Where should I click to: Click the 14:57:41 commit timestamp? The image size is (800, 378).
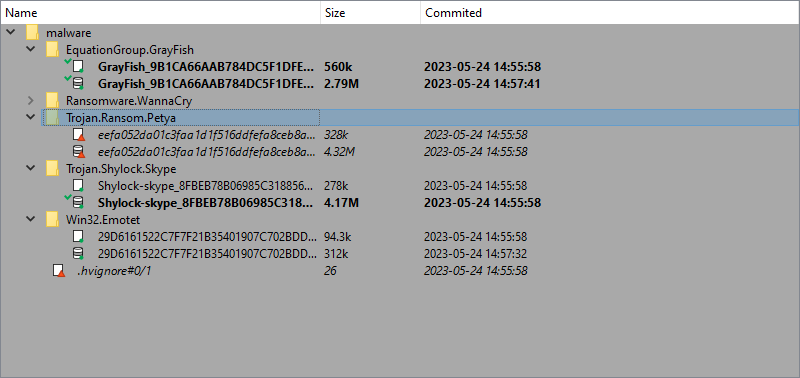pyautogui.click(x=483, y=84)
